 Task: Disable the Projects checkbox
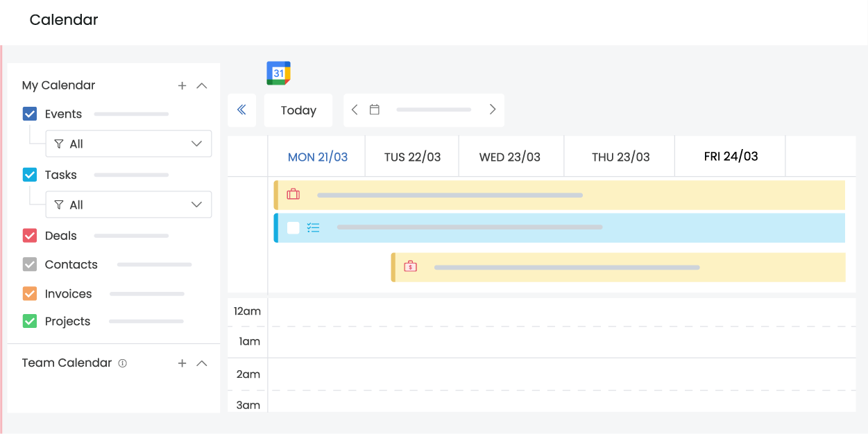coord(30,322)
